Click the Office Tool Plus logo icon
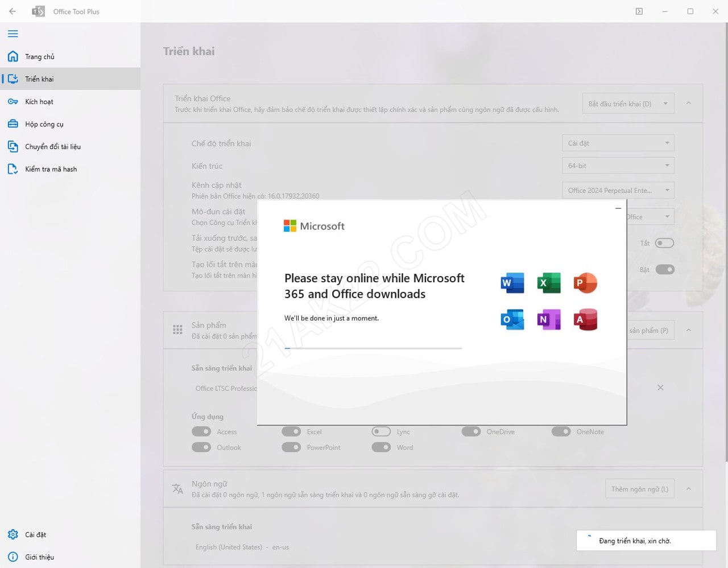This screenshot has width=728, height=568. [x=38, y=11]
